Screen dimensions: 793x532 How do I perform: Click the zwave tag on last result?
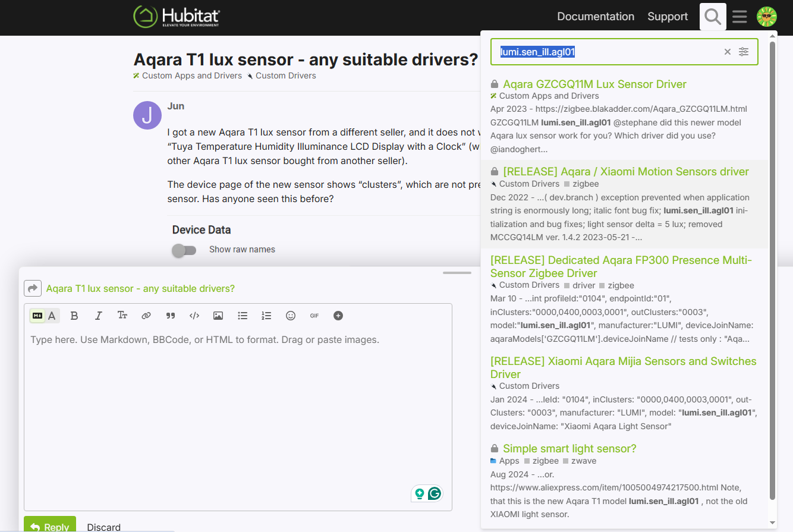(x=580, y=461)
